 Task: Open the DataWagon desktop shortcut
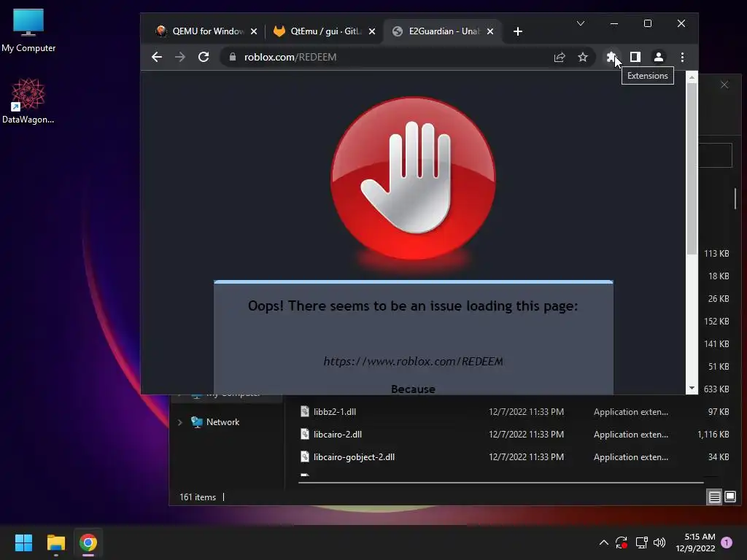tap(28, 101)
